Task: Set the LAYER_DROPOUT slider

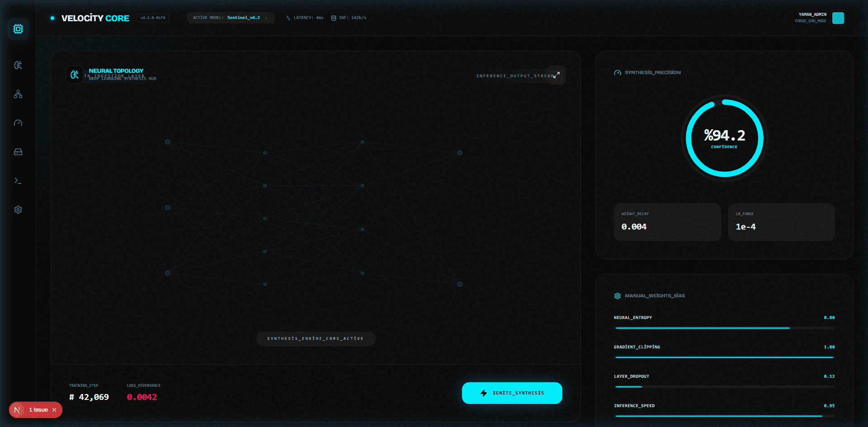Action: 724,387
